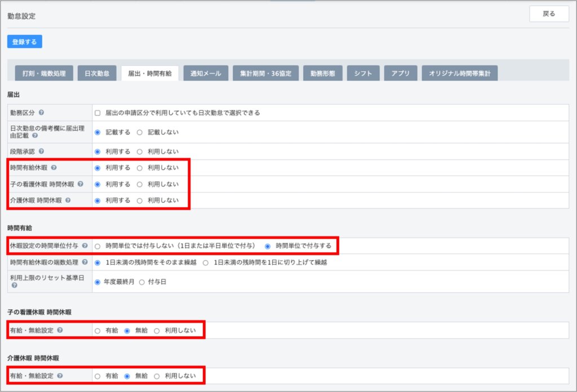Image resolution: width=577 pixels, height=392 pixels.
Task: Select 付与日 as reset base date
Action: (142, 282)
